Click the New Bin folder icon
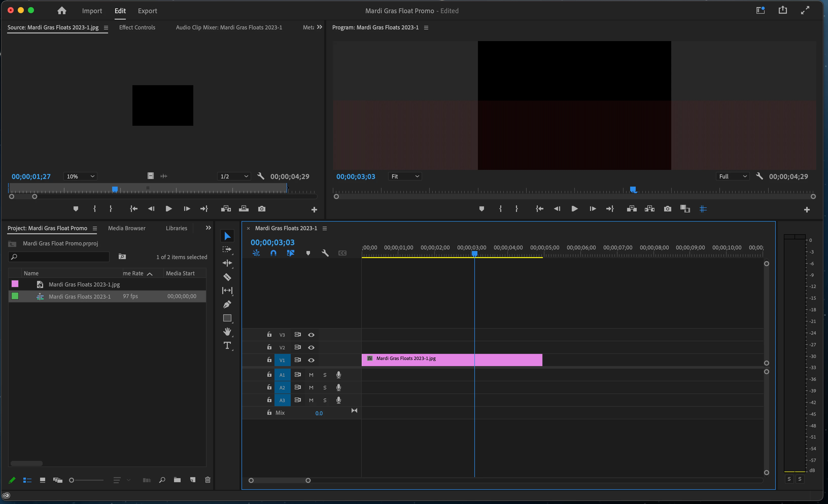 pyautogui.click(x=177, y=480)
